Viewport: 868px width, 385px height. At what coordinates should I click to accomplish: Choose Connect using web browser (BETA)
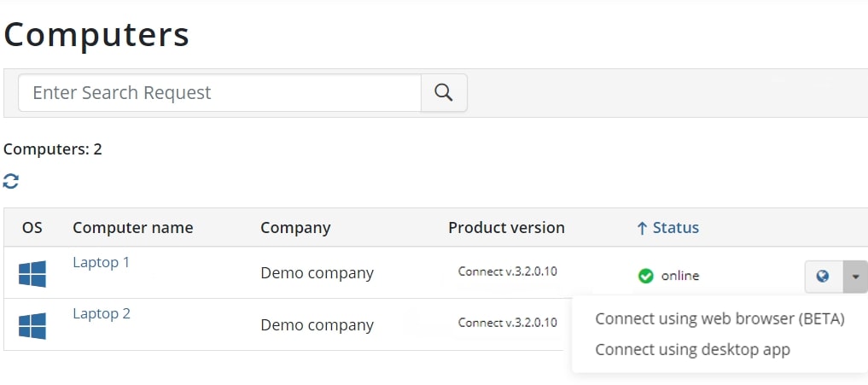[x=719, y=319]
